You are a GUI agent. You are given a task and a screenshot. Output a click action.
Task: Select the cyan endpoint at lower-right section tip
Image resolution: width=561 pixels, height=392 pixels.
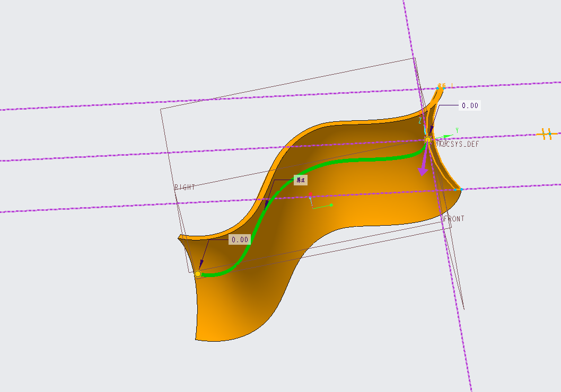tap(461, 190)
